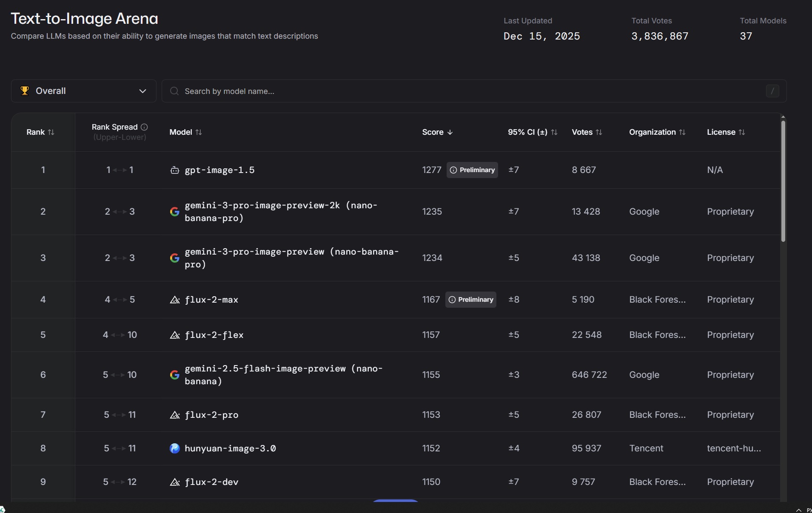Sort the table by Rank column
This screenshot has width=812, height=513.
[x=40, y=132]
